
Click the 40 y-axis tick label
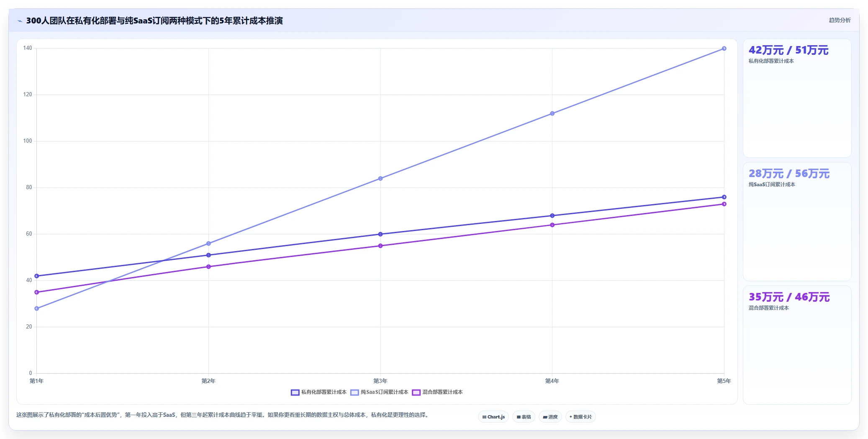pos(29,280)
